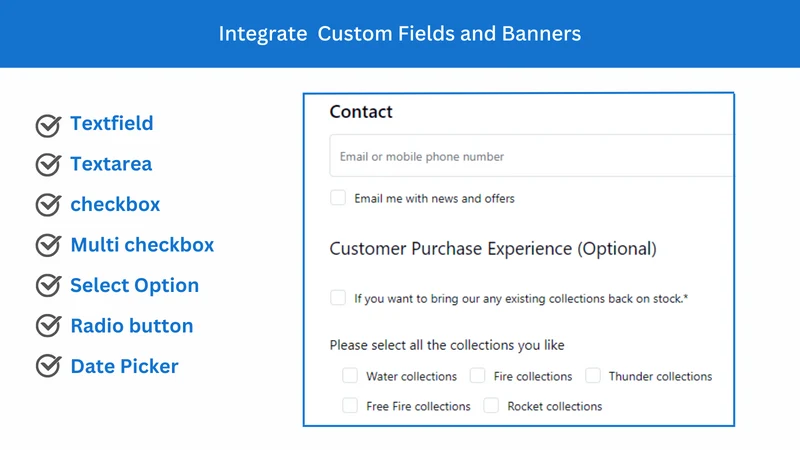
Task: Check Water collections option
Action: (x=350, y=376)
